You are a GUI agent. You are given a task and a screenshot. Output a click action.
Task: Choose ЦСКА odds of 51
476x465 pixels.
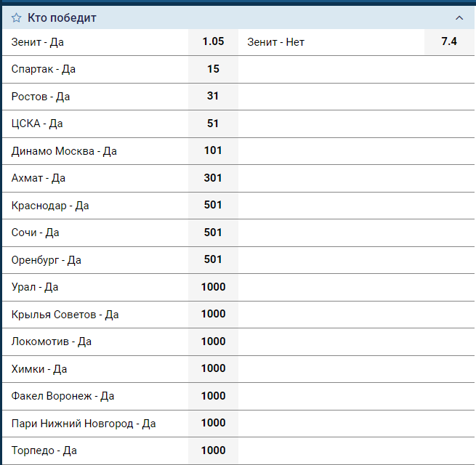pos(213,124)
